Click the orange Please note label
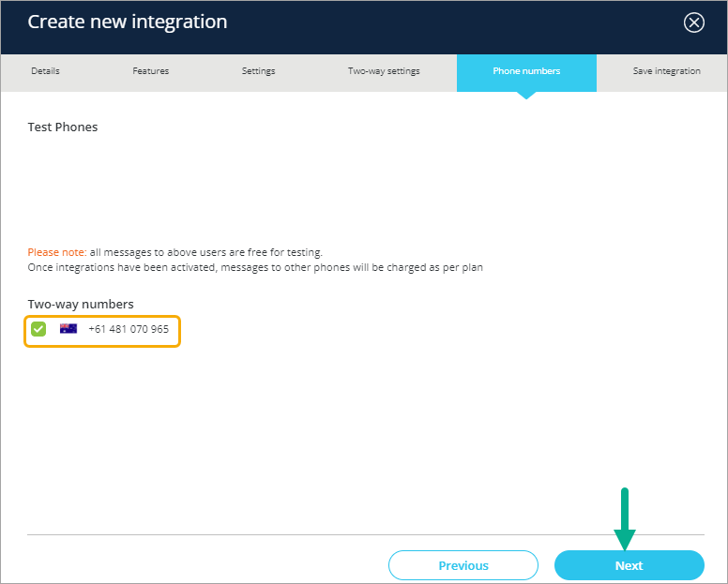 pyautogui.click(x=57, y=252)
